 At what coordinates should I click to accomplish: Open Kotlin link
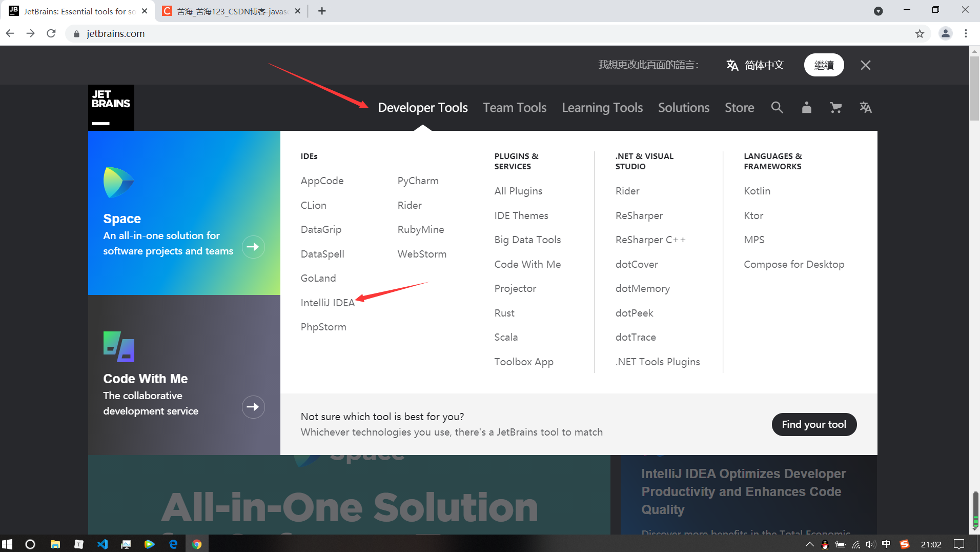point(757,191)
